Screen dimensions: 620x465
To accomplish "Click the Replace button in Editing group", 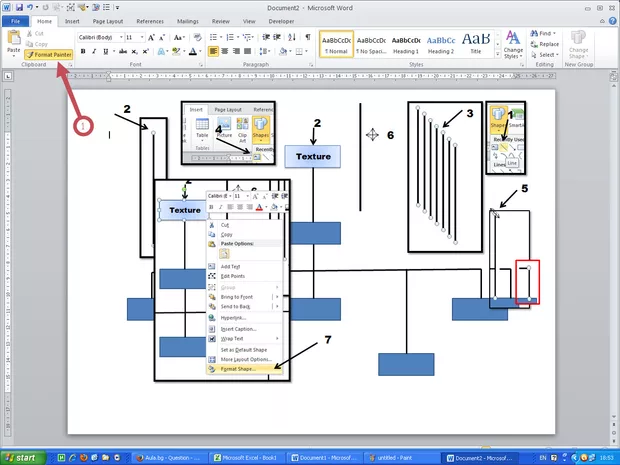I will [x=548, y=45].
